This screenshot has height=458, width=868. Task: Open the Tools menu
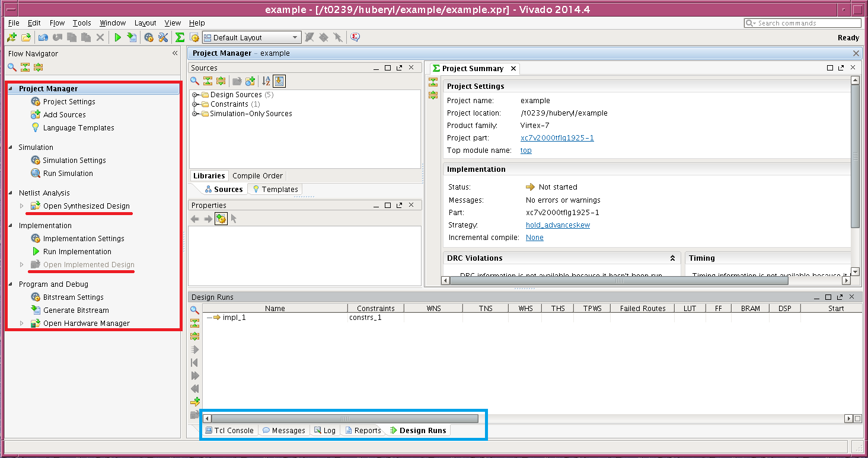(x=82, y=23)
